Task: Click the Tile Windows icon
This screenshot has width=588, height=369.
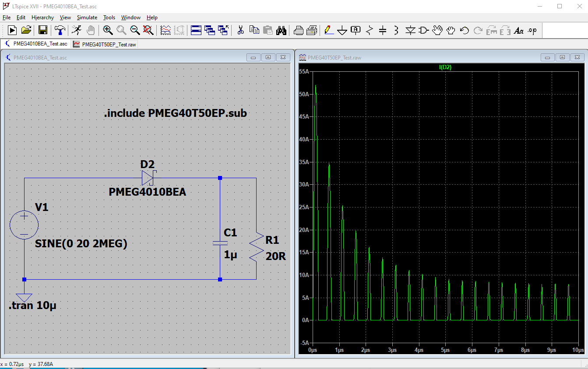Action: 196,30
